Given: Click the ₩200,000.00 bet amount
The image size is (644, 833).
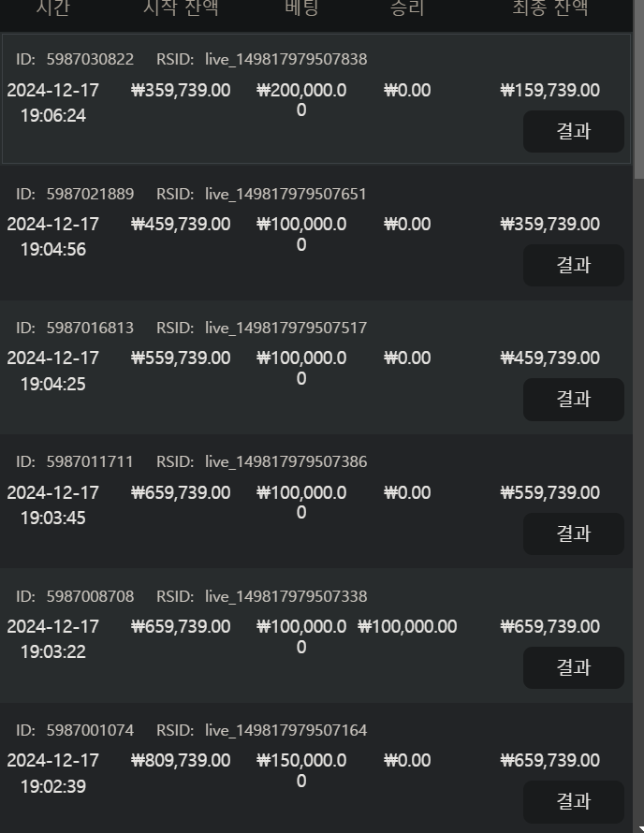Looking at the screenshot, I should point(301,100).
